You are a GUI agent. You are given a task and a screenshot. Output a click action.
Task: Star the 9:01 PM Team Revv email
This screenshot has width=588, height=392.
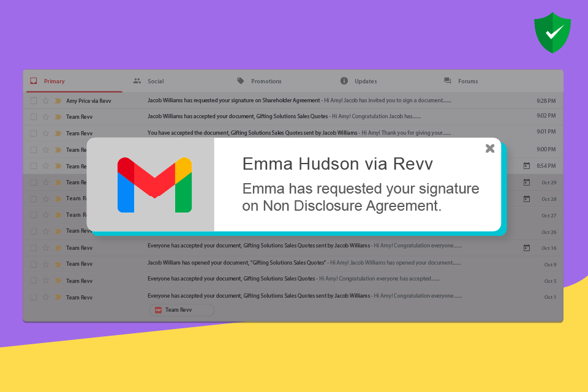coord(46,133)
